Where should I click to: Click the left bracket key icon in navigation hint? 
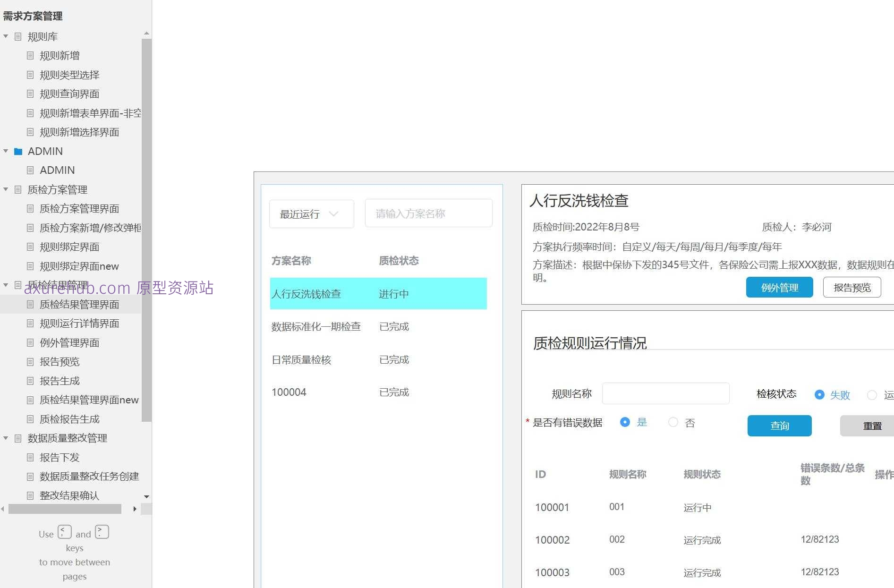(64, 531)
